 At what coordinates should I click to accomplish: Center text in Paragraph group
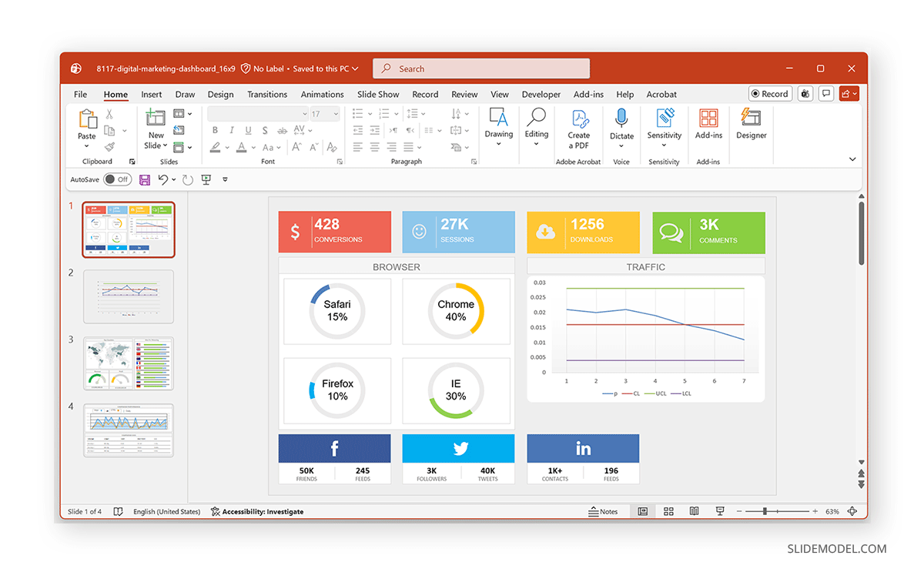coord(375,147)
